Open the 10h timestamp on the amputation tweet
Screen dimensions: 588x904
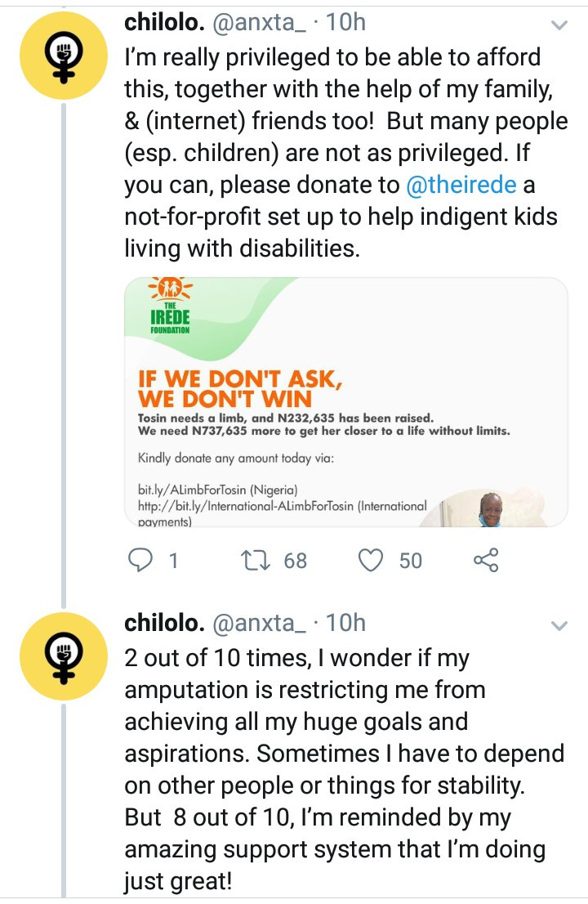(x=345, y=623)
